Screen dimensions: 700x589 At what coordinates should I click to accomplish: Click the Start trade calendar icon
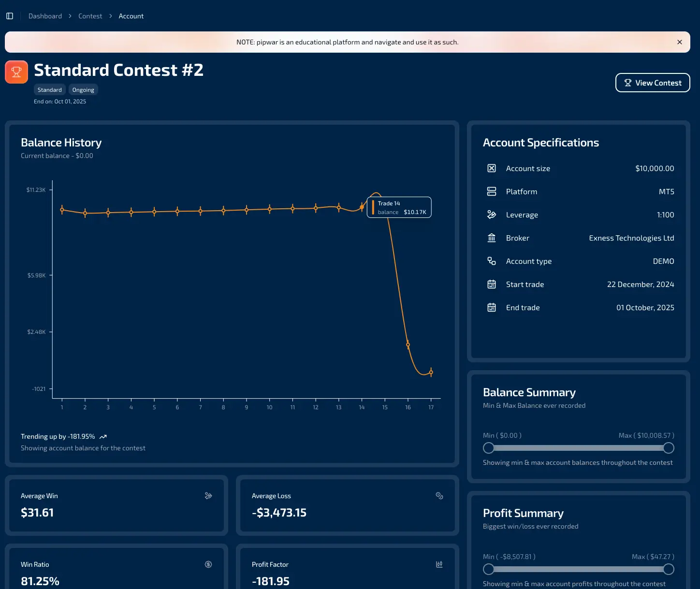click(x=492, y=284)
